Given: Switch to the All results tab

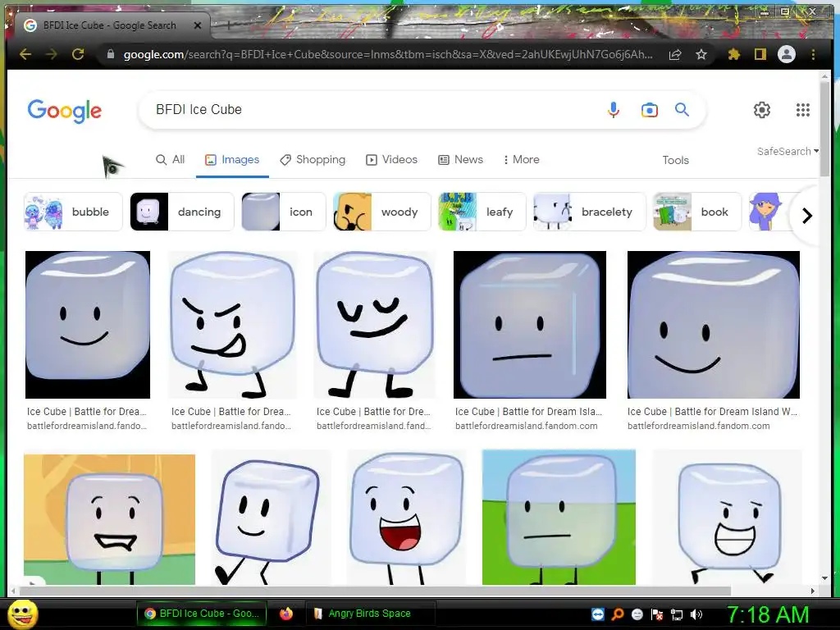Looking at the screenshot, I should pos(171,160).
